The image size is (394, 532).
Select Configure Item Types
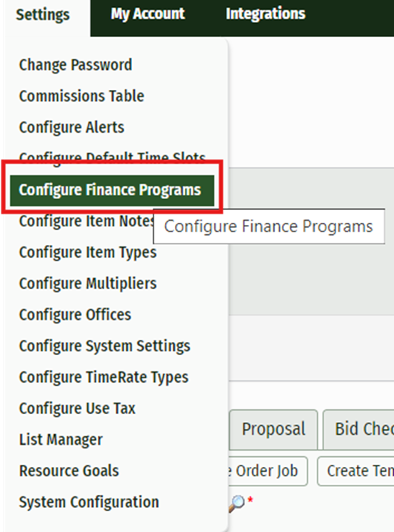point(88,252)
